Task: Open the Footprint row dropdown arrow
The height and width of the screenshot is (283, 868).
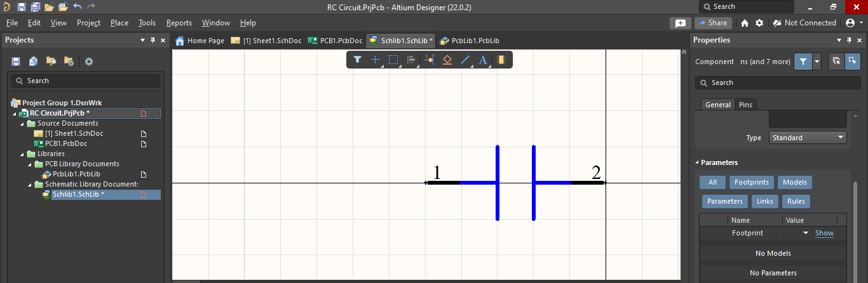Action: pos(806,234)
